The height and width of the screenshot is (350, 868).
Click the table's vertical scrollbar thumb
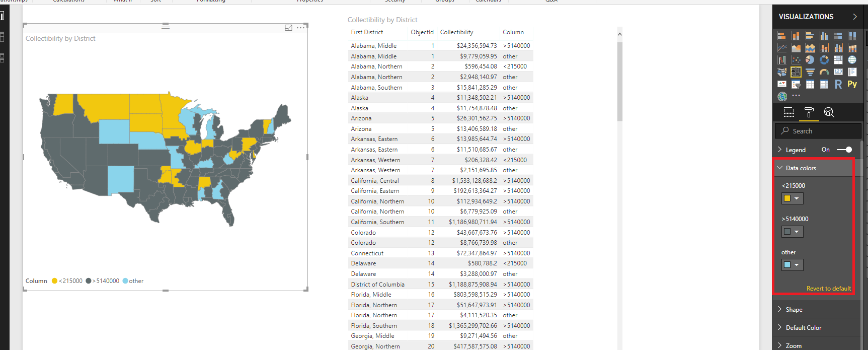pyautogui.click(x=619, y=82)
